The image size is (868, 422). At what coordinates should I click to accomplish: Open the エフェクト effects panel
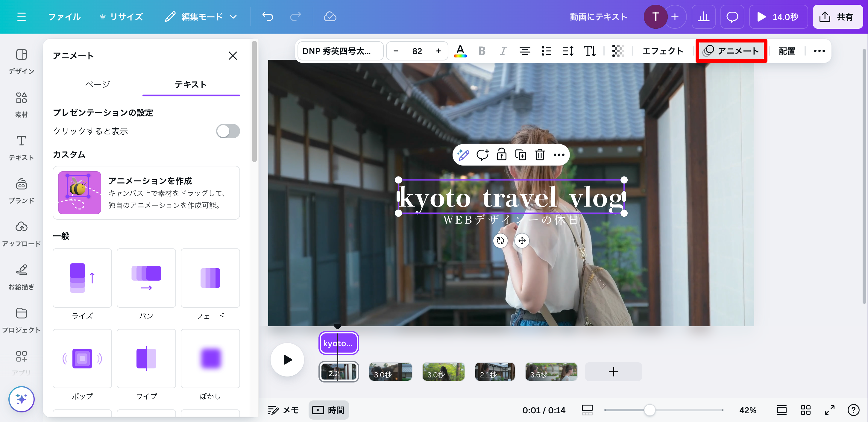tap(662, 51)
